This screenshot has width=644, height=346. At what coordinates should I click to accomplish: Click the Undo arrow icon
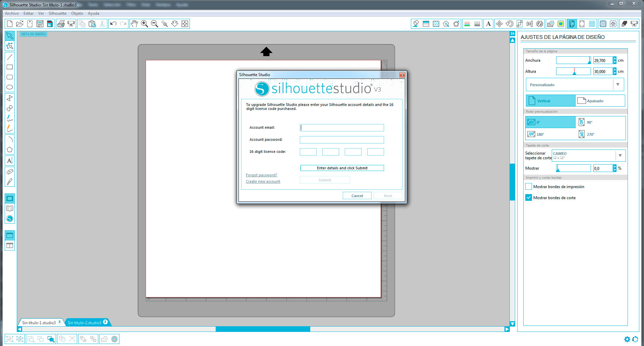coord(113,24)
